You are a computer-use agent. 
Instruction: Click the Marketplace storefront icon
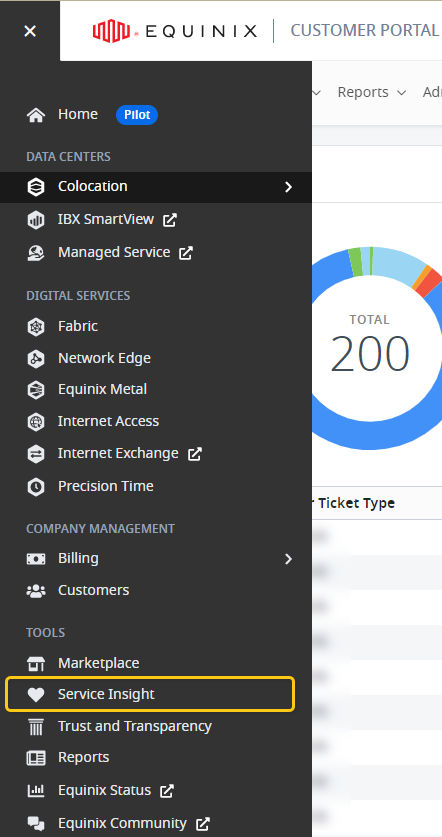pyautogui.click(x=36, y=664)
